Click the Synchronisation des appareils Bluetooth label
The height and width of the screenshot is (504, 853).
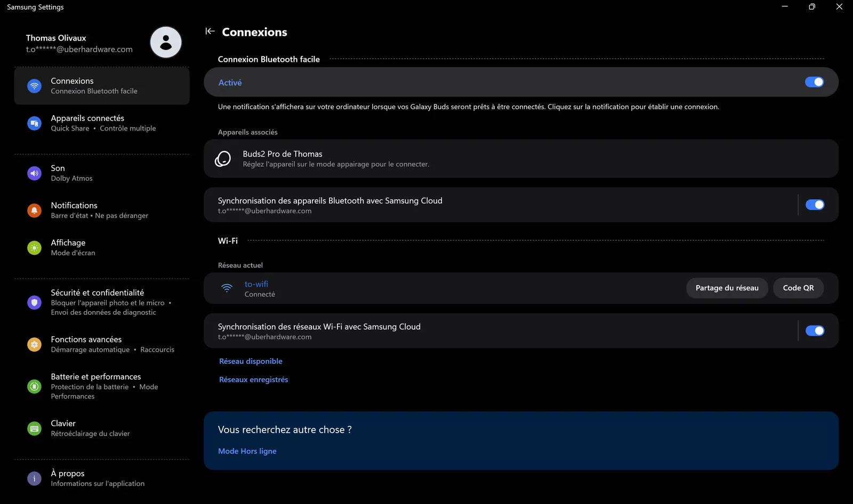[330, 201]
